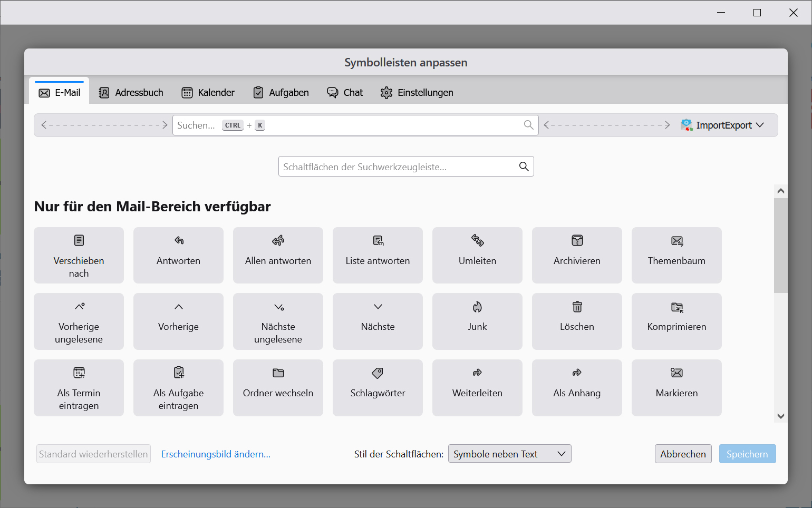Click the Komprimieren folder icon

(676, 307)
